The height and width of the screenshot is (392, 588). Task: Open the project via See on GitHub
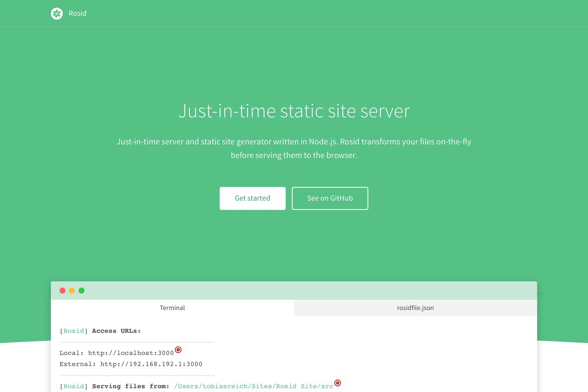pyautogui.click(x=330, y=198)
